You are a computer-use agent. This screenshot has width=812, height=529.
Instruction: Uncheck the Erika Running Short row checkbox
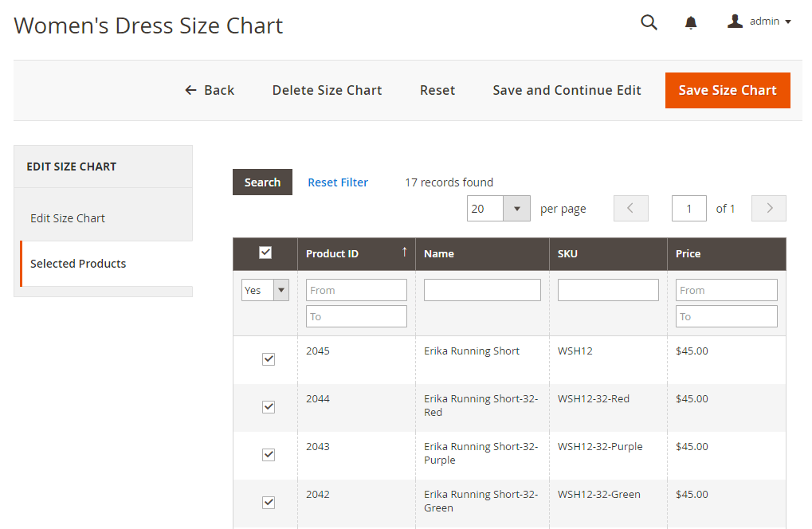[269, 359]
